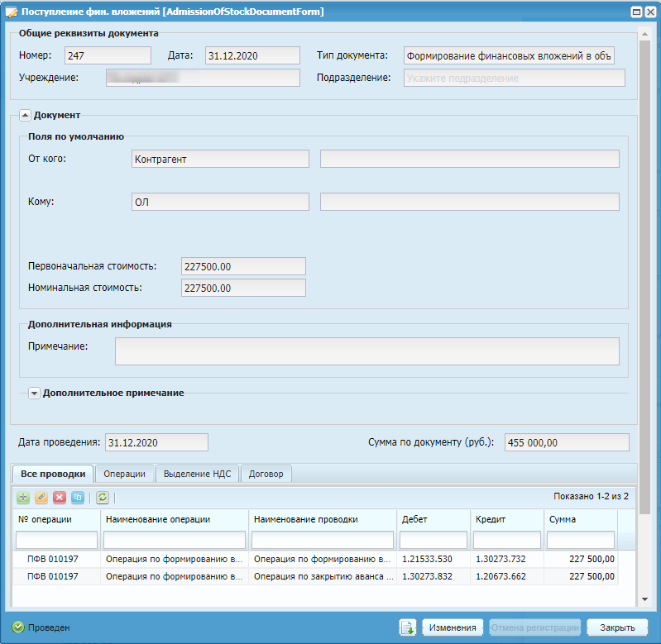The height and width of the screenshot is (644, 661).
Task: Open the Учреждение field
Action: pos(203,78)
